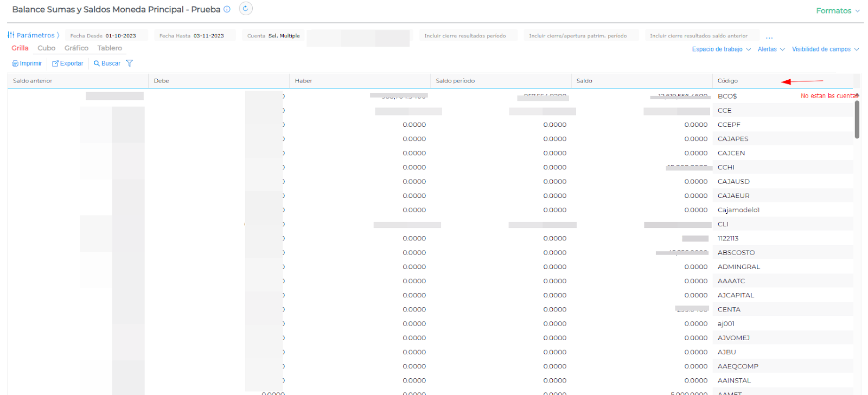Screen dimensions: 868x395
Task: Switch to the Gráfico tab
Action: 76,48
